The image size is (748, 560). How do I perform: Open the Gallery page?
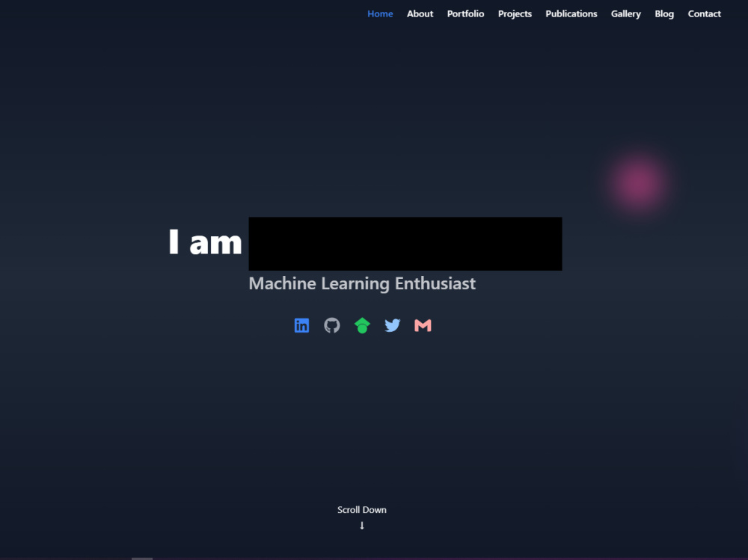[x=626, y=14]
